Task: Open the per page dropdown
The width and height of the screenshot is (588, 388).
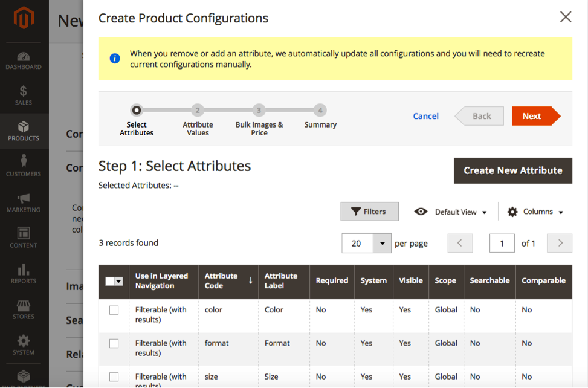Action: point(381,242)
